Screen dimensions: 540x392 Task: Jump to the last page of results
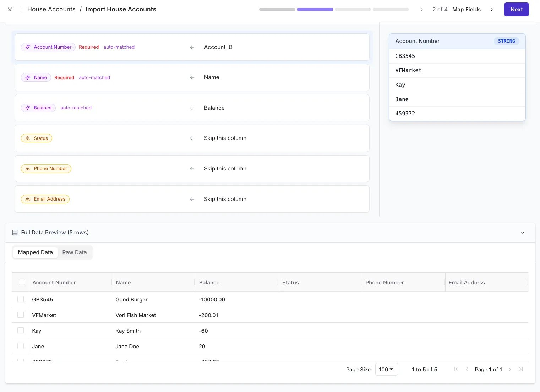(521, 370)
